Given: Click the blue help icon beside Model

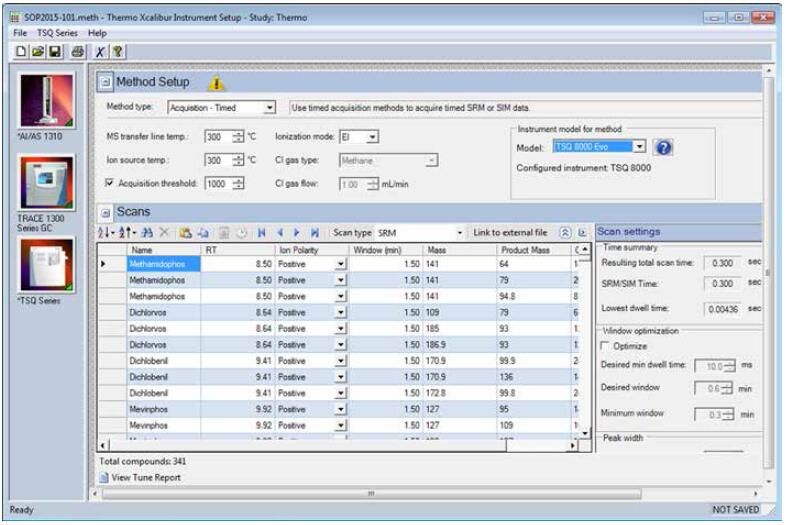Looking at the screenshot, I should (663, 147).
